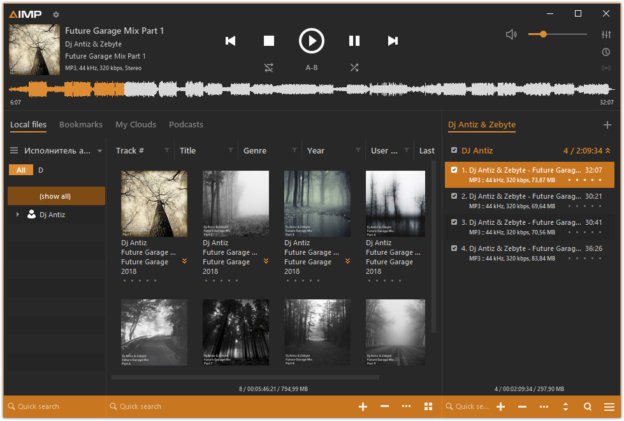
Task: Skip to the previous track
Action: (230, 41)
